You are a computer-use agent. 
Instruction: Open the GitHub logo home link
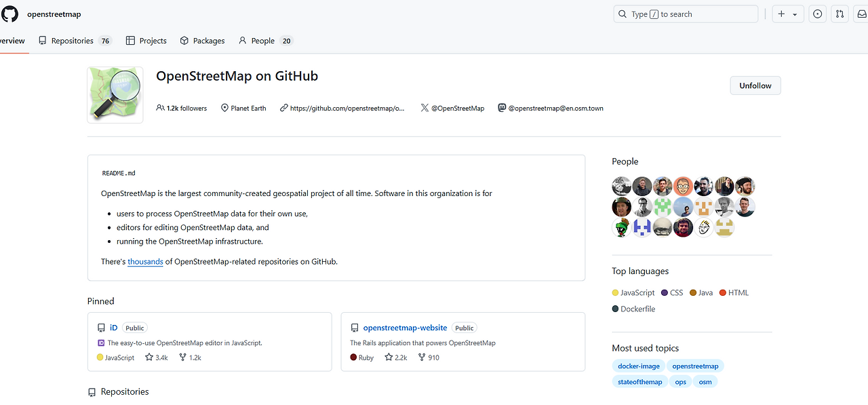(x=10, y=14)
